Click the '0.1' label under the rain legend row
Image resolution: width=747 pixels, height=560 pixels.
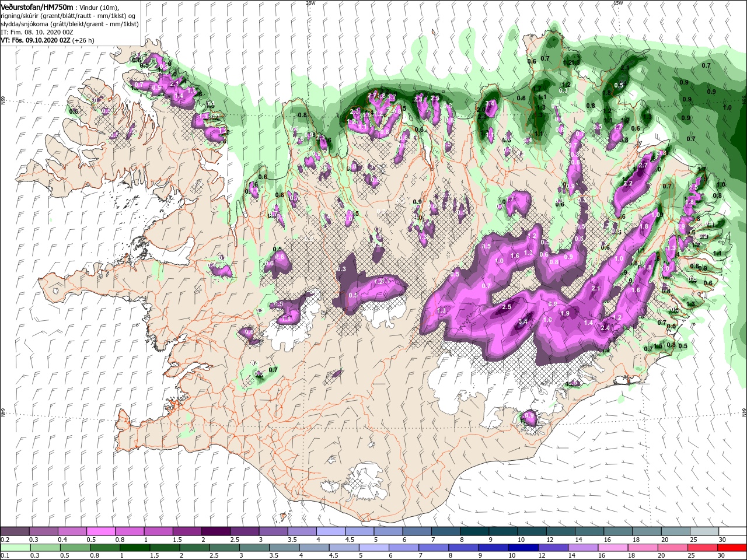click(x=5, y=556)
